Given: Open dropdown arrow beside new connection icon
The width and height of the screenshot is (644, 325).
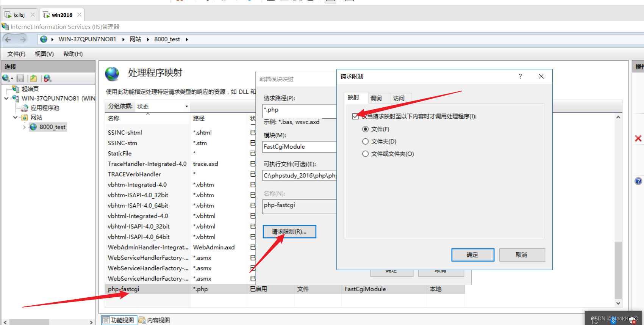Looking at the screenshot, I should 12,79.
